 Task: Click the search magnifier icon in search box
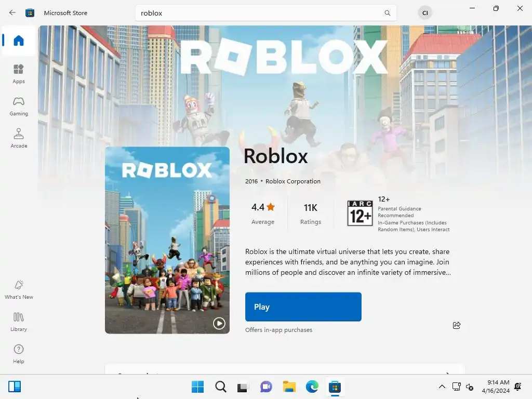pyautogui.click(x=387, y=13)
